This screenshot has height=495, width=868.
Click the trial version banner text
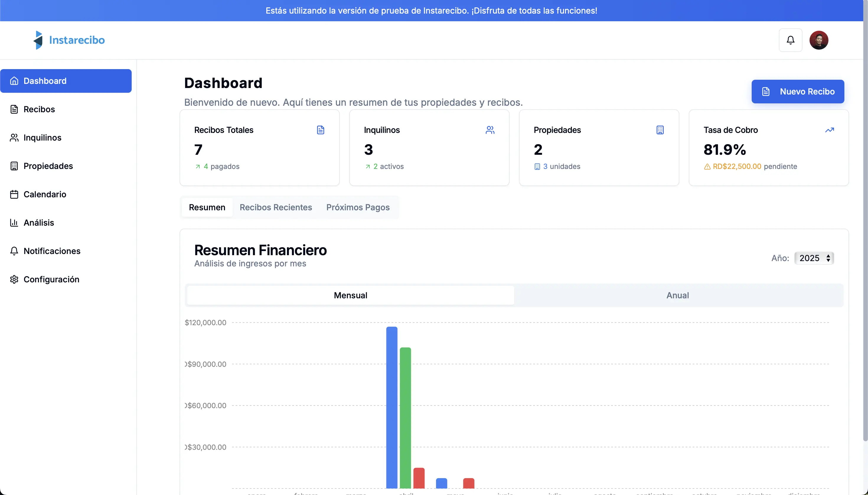click(431, 11)
